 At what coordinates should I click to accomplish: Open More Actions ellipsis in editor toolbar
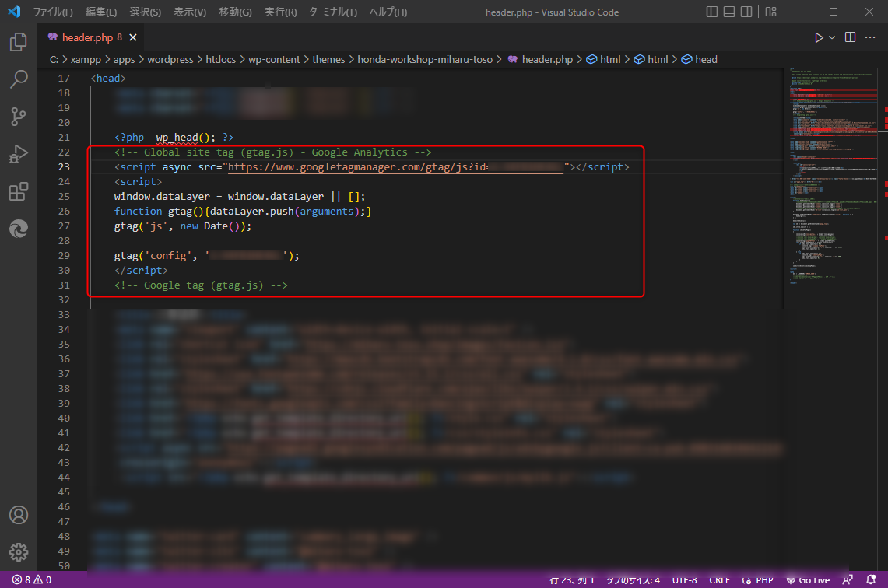tap(870, 37)
